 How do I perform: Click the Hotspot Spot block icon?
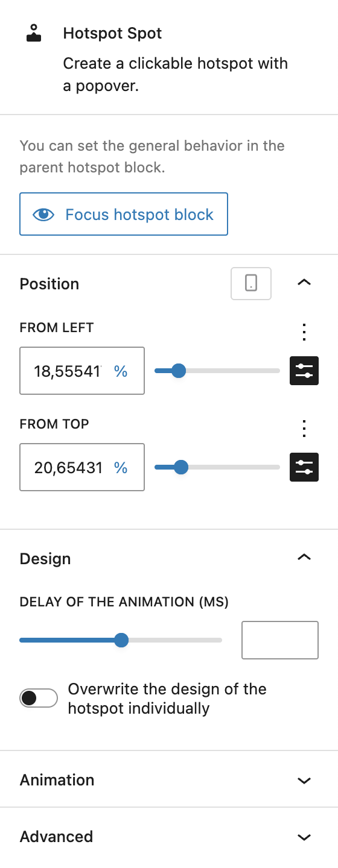34,33
